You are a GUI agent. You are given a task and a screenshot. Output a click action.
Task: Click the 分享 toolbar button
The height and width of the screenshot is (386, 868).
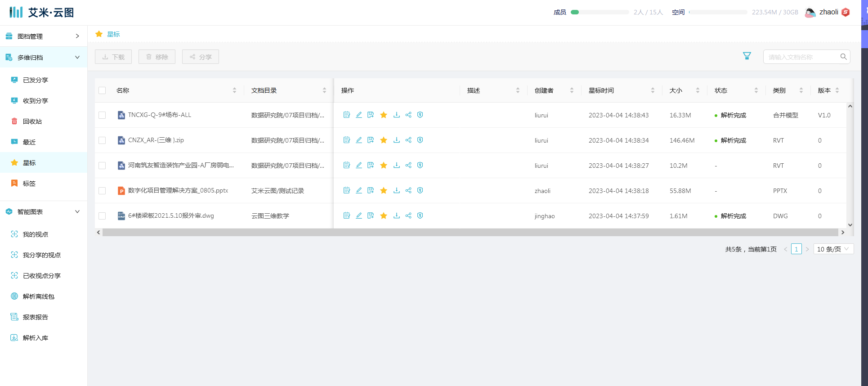click(201, 57)
